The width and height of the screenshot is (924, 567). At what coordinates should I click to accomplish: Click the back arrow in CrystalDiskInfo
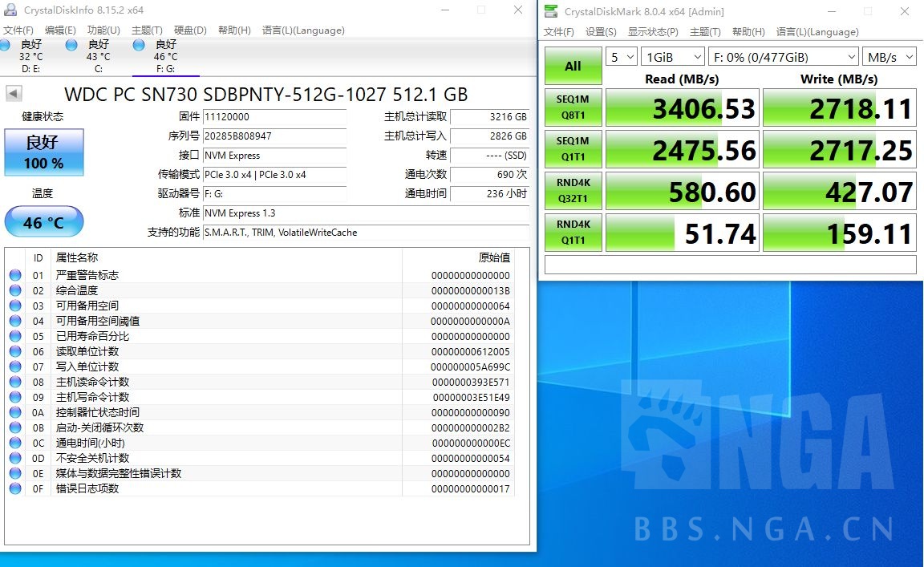[x=12, y=92]
